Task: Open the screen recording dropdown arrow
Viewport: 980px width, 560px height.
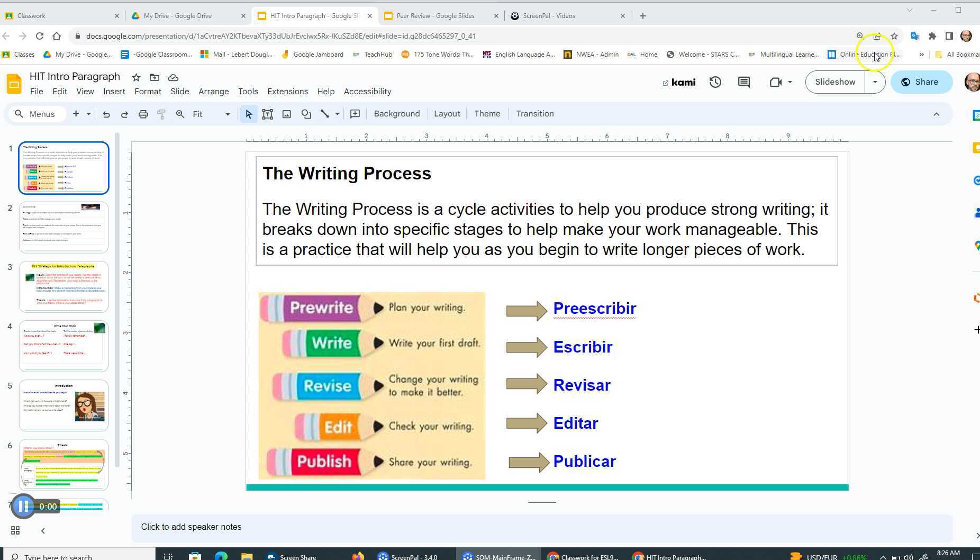Action: click(790, 82)
